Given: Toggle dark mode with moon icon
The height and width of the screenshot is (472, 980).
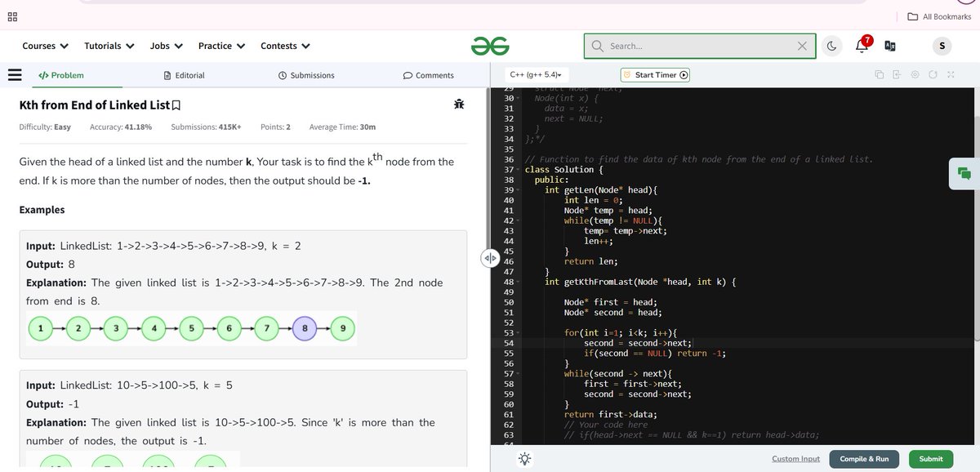Looking at the screenshot, I should pos(831,46).
